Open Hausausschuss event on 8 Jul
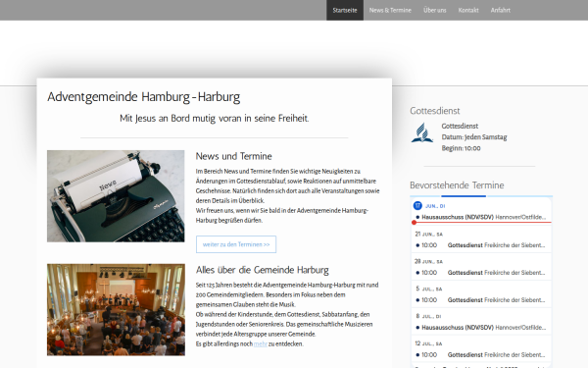 [481, 328]
